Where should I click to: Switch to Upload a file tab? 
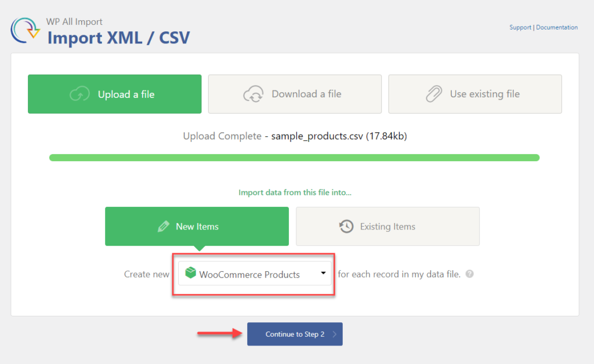(115, 94)
